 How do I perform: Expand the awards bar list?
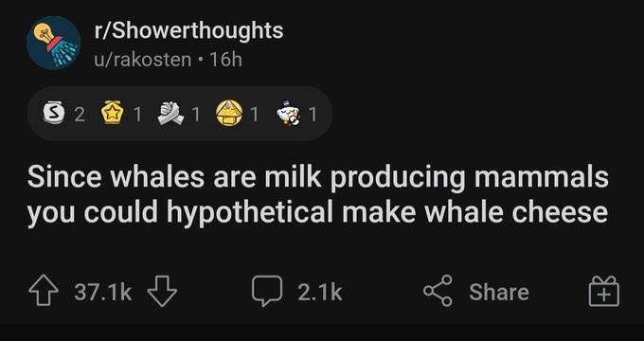click(180, 114)
